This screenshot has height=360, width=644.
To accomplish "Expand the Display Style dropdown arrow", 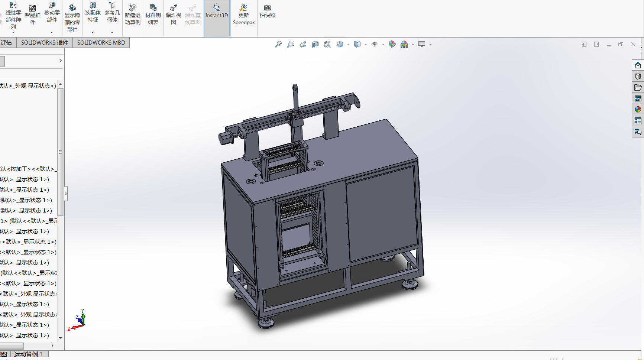I will click(x=366, y=45).
